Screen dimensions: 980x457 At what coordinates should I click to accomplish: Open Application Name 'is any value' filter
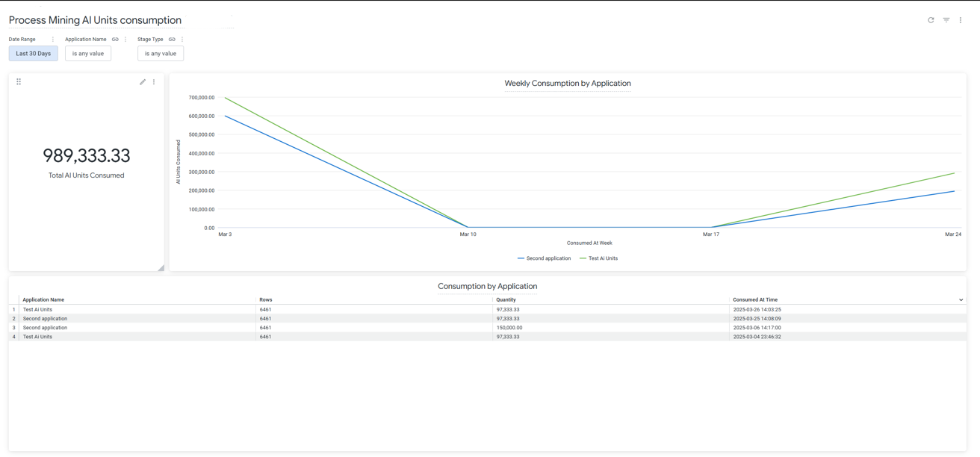(88, 54)
